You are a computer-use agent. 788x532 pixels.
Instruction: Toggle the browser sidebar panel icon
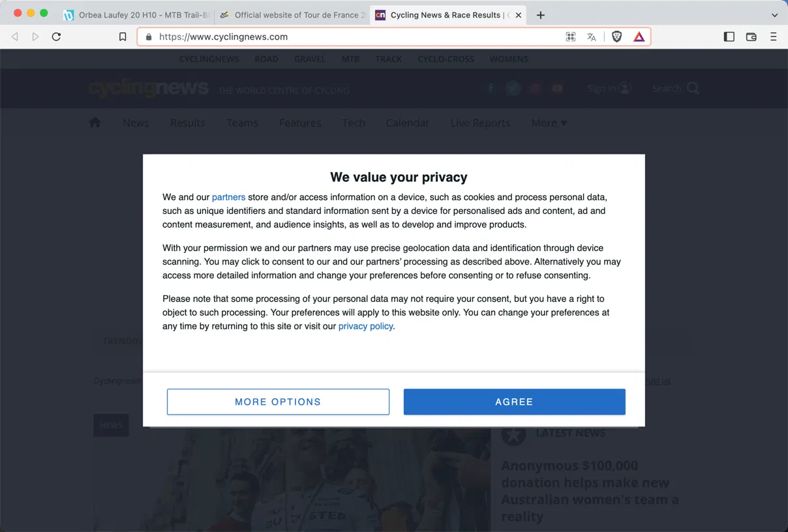(x=729, y=37)
